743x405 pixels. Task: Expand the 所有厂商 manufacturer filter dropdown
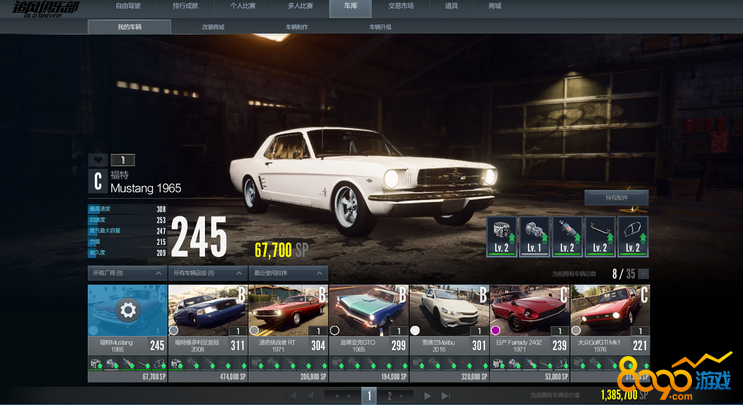click(126, 273)
